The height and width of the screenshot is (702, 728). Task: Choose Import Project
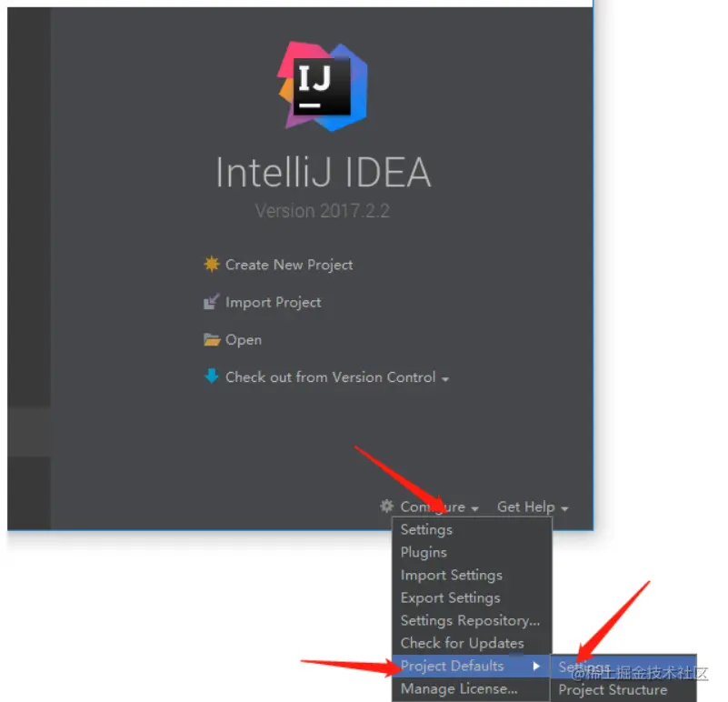point(273,303)
